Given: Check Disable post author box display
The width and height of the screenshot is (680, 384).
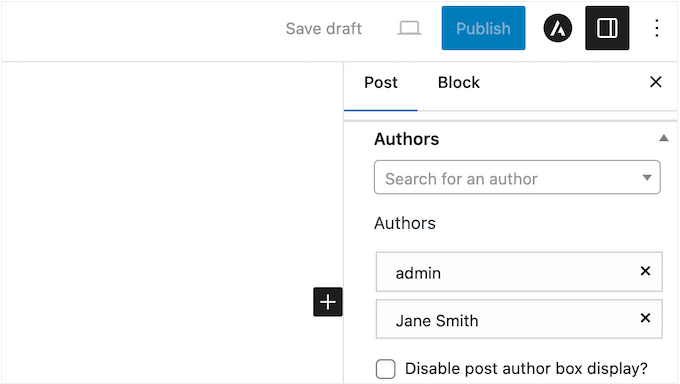Looking at the screenshot, I should tap(386, 369).
